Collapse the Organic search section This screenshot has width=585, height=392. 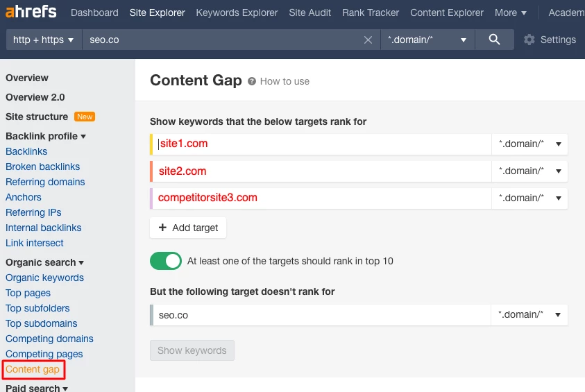point(44,262)
